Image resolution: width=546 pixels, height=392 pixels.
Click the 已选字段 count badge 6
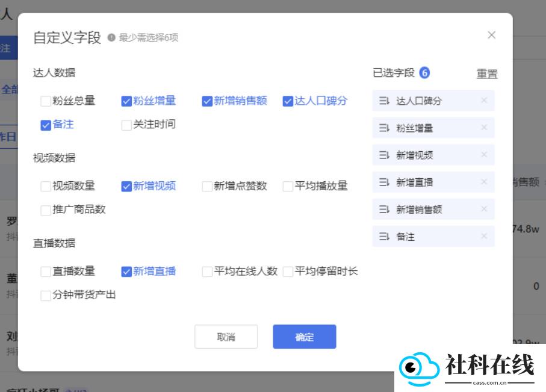[x=424, y=73]
